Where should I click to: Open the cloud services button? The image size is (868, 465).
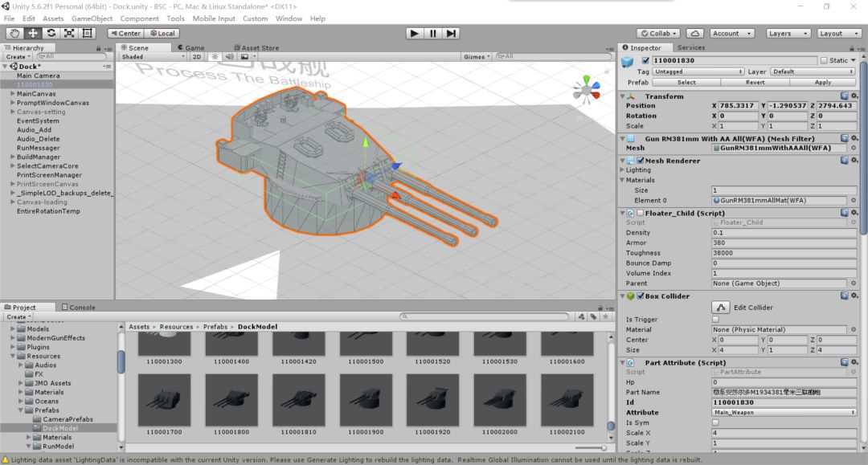point(694,33)
